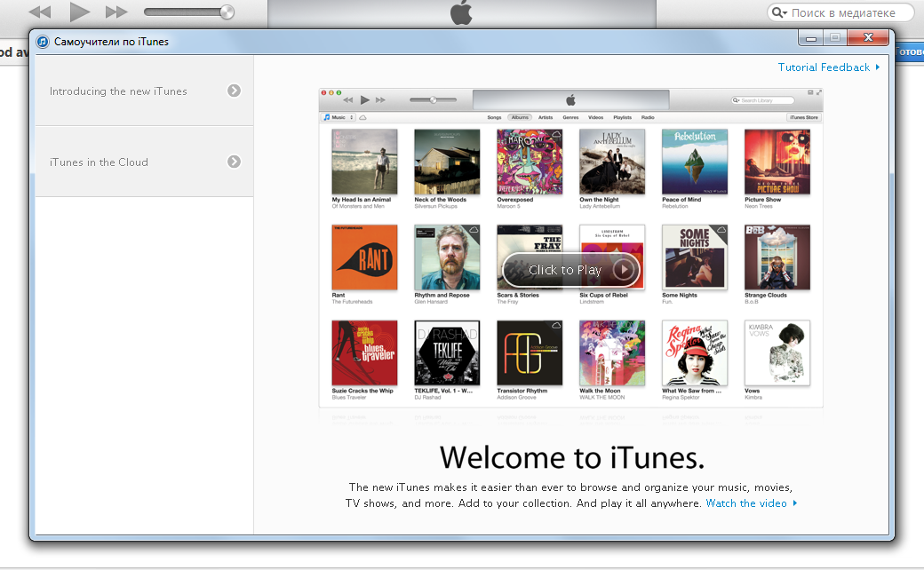Click arrow beside Introducing the new iTunes
The height and width of the screenshot is (570, 924).
point(234,91)
